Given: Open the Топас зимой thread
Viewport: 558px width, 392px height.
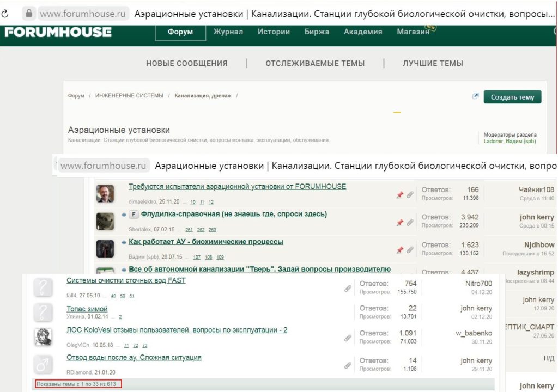Looking at the screenshot, I should (87, 309).
